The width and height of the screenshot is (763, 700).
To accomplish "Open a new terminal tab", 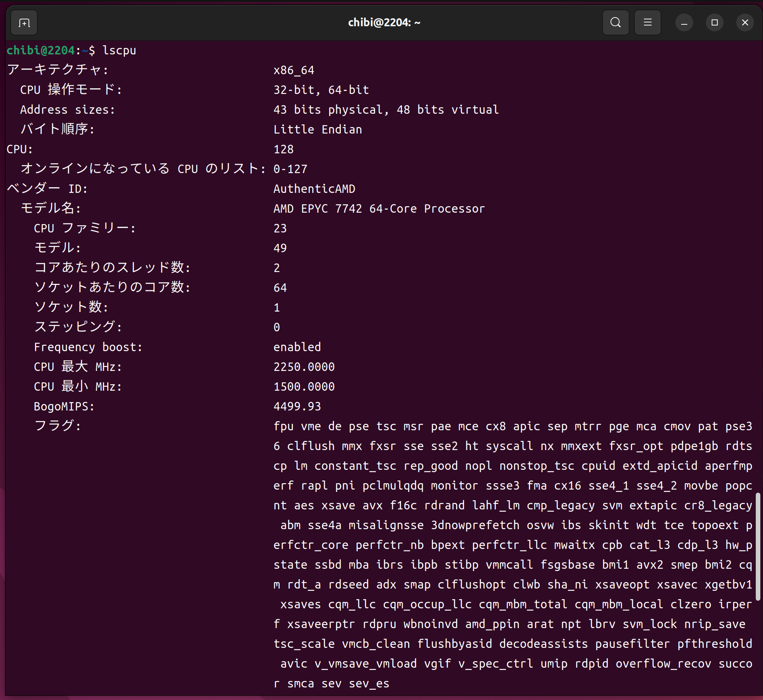I will point(24,23).
